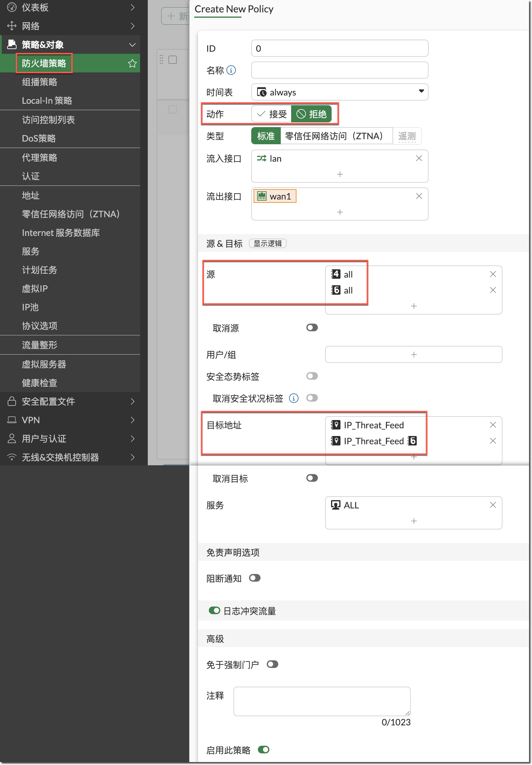The height and width of the screenshot is (765, 532).
Task: Remove wan1 from 流出接口
Action: click(419, 196)
